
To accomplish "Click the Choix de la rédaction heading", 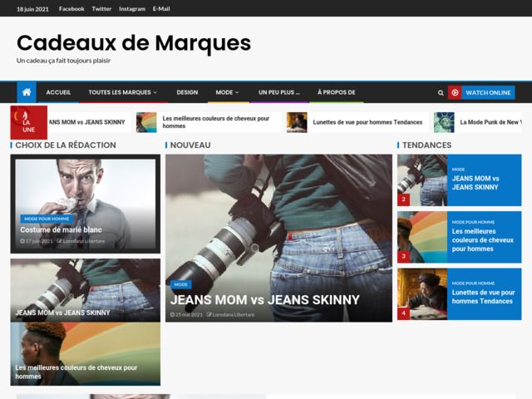I will pyautogui.click(x=66, y=145).
